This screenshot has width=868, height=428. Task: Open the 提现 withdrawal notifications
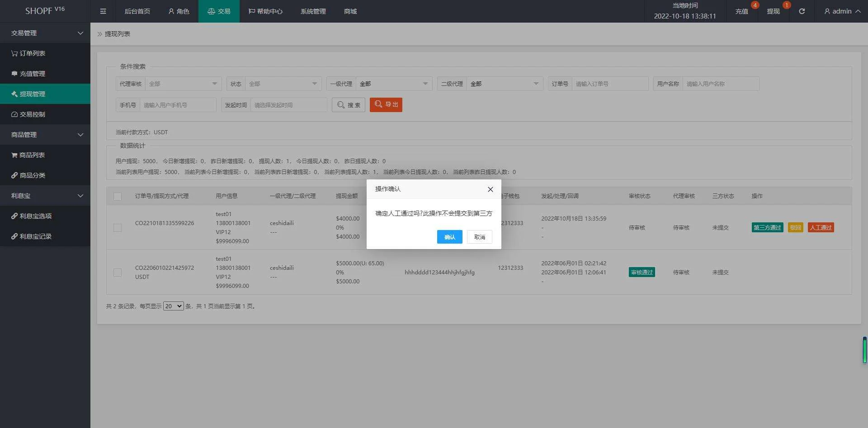tap(773, 11)
